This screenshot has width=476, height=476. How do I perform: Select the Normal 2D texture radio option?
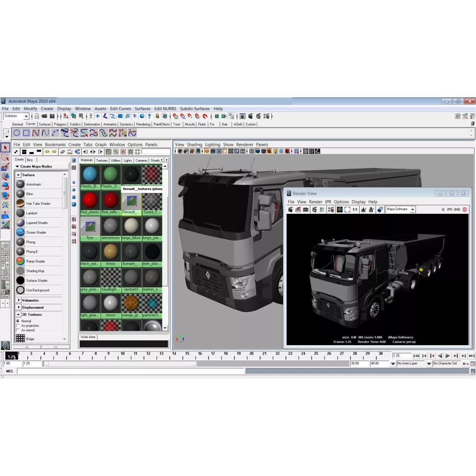coord(18,321)
